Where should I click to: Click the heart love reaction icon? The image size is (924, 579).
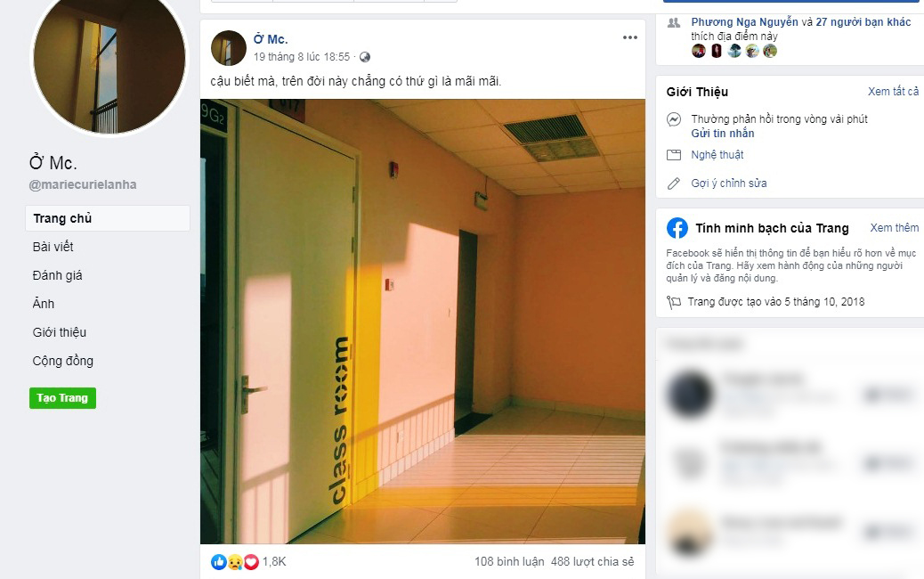(x=252, y=562)
